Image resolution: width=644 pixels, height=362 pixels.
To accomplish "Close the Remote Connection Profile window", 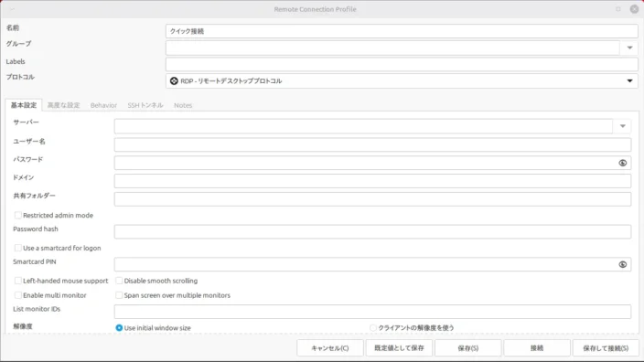I will point(634,9).
